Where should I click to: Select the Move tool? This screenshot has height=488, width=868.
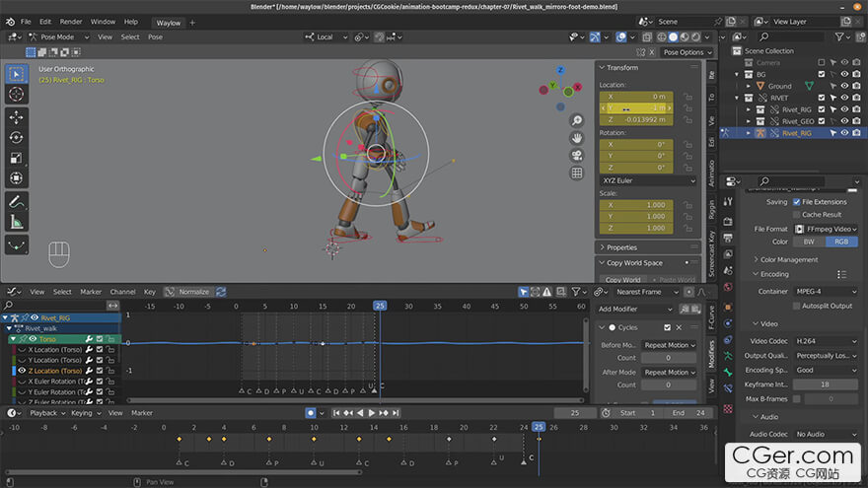(17, 116)
